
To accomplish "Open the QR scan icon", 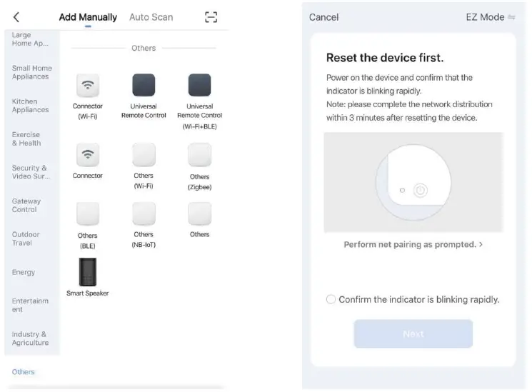I will point(211,17).
